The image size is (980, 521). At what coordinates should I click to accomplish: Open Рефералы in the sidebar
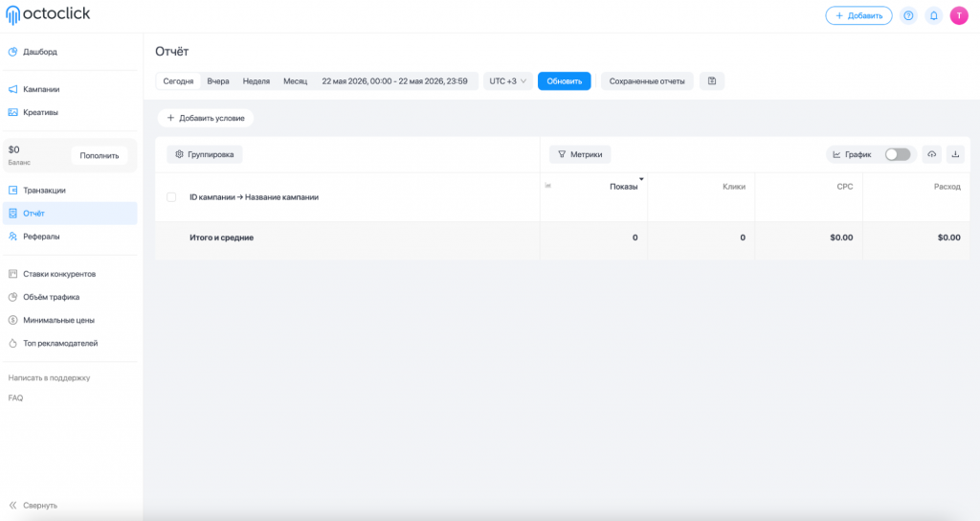click(70, 237)
